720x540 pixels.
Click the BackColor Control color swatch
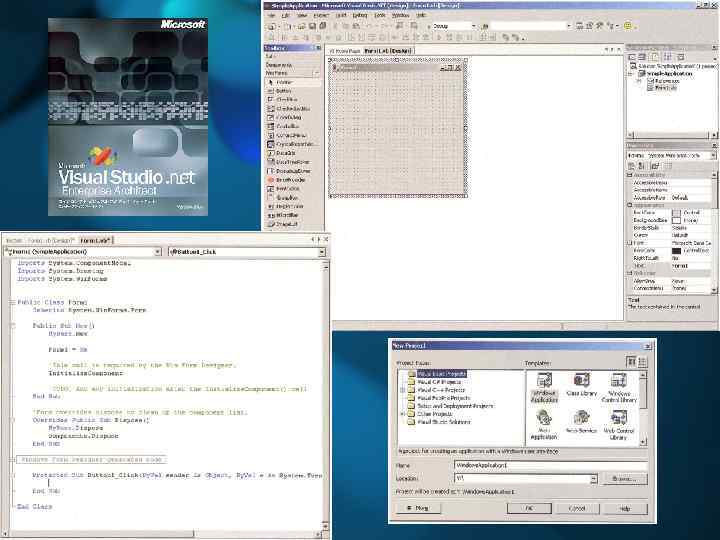coord(676,213)
